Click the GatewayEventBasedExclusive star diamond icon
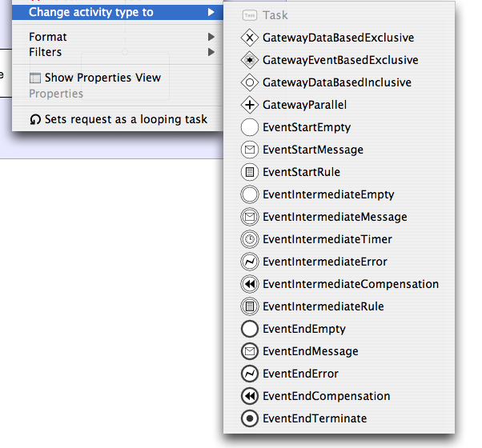 pos(250,60)
